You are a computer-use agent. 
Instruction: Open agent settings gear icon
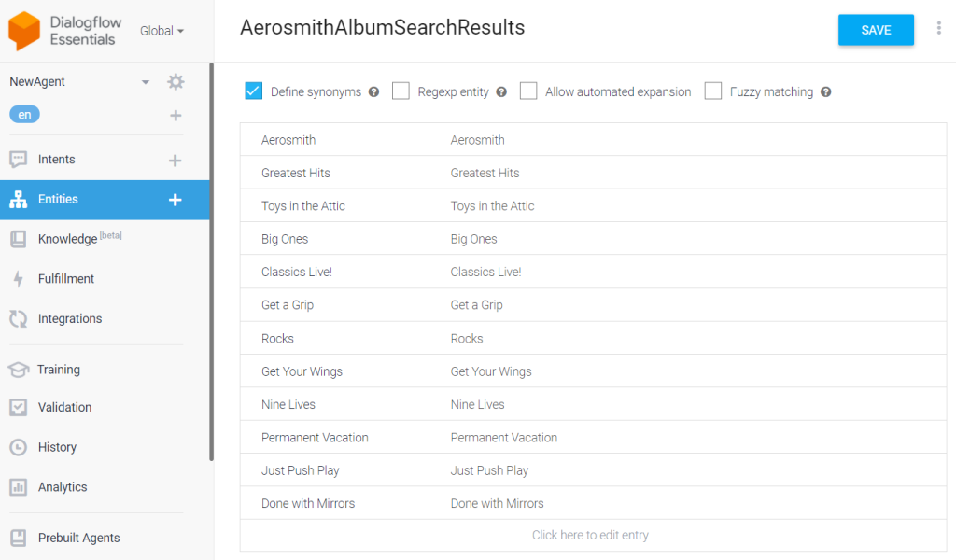click(x=176, y=81)
